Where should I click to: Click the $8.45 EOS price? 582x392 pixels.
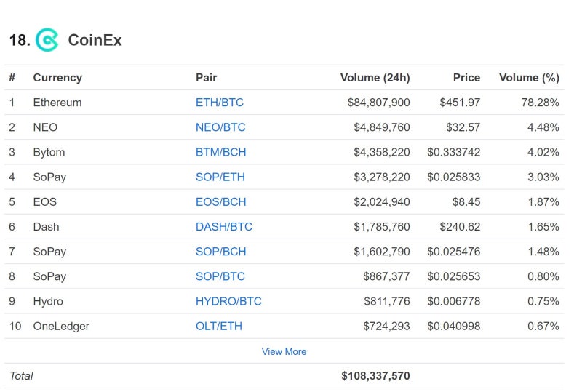coord(466,202)
